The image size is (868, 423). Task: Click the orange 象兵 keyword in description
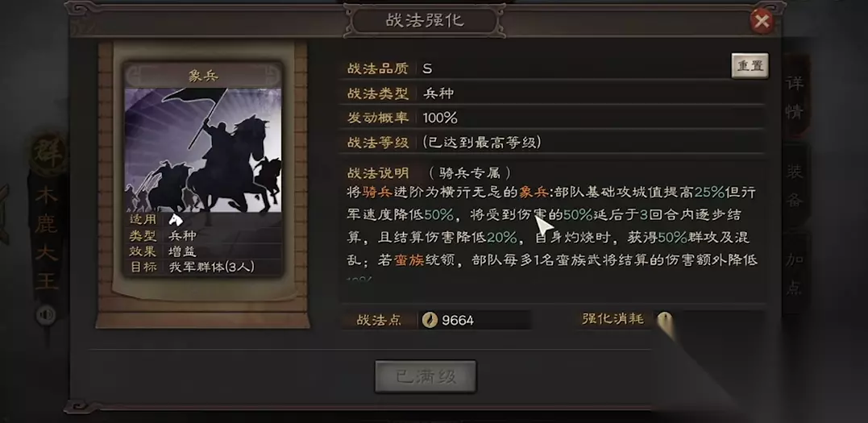(534, 193)
